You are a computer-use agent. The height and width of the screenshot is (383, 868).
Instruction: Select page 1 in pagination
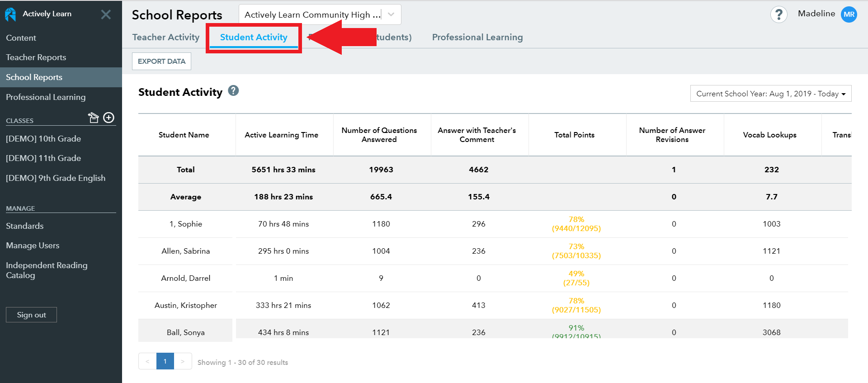165,361
